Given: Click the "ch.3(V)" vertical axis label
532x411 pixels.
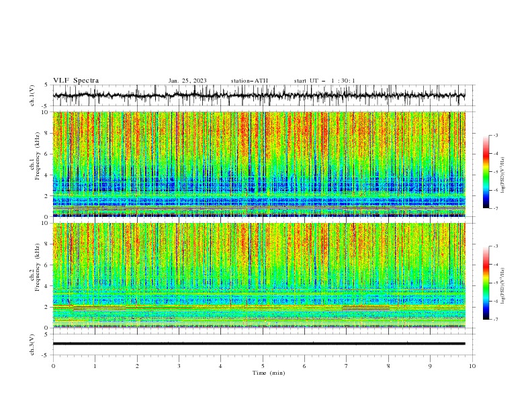Looking at the screenshot, I should tap(32, 345).
